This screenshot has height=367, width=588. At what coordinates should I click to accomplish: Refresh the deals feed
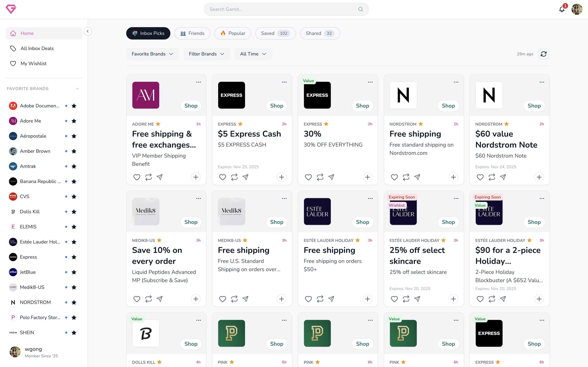point(543,54)
